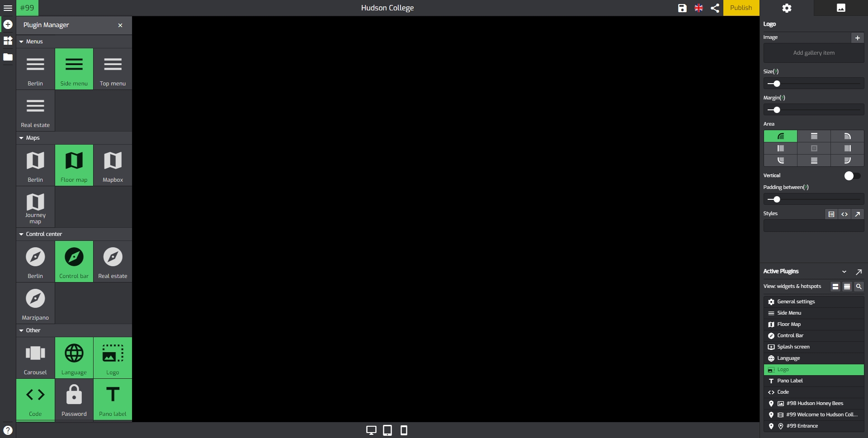Click Add gallery item
Image resolution: width=868 pixels, height=438 pixels.
click(x=814, y=53)
